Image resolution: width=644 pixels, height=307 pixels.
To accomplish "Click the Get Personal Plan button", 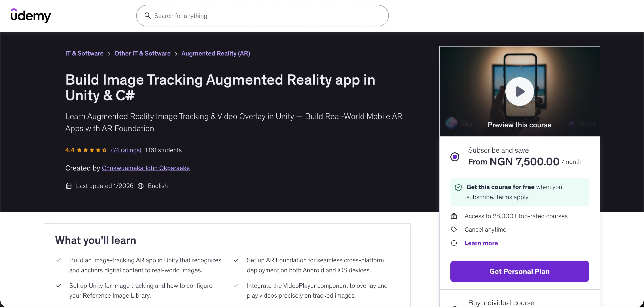I will pyautogui.click(x=519, y=271).
